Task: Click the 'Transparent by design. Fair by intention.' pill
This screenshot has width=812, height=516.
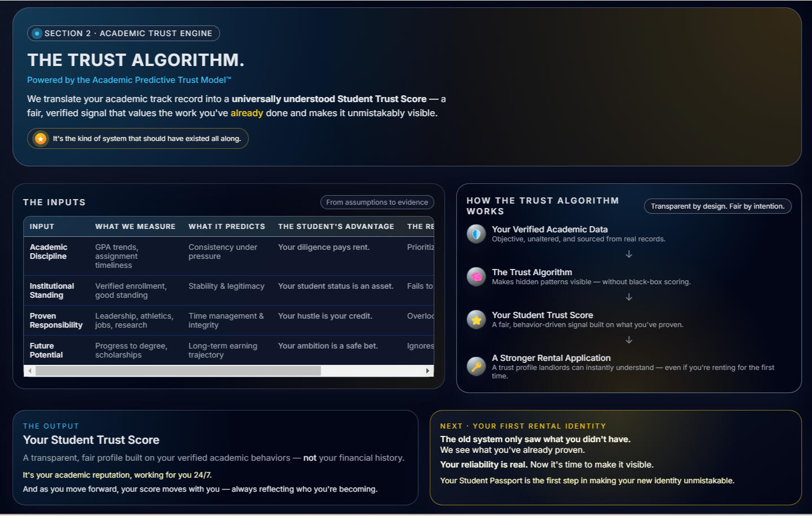Action: tap(717, 206)
